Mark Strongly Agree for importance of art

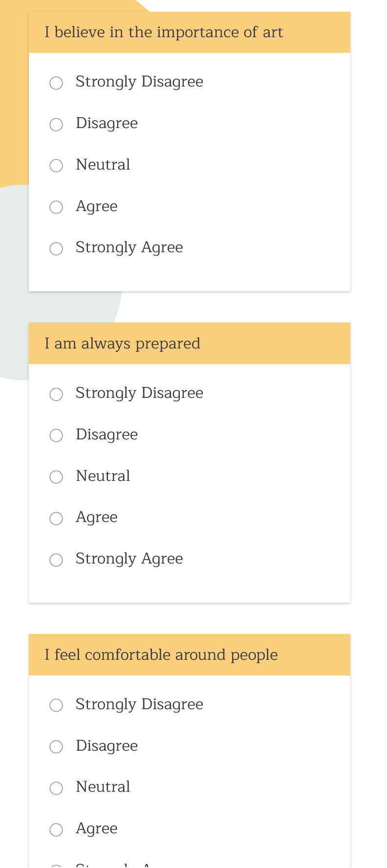pyautogui.click(x=56, y=248)
